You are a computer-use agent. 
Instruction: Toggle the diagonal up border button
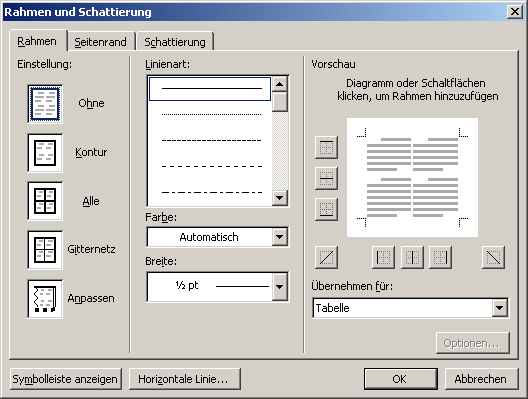(326, 257)
